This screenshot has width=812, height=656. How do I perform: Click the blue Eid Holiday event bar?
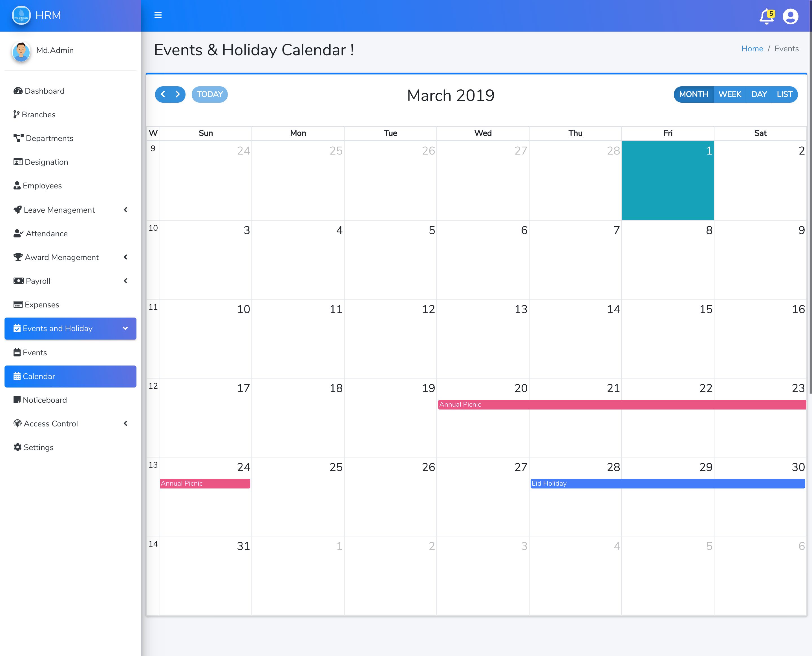coord(667,483)
